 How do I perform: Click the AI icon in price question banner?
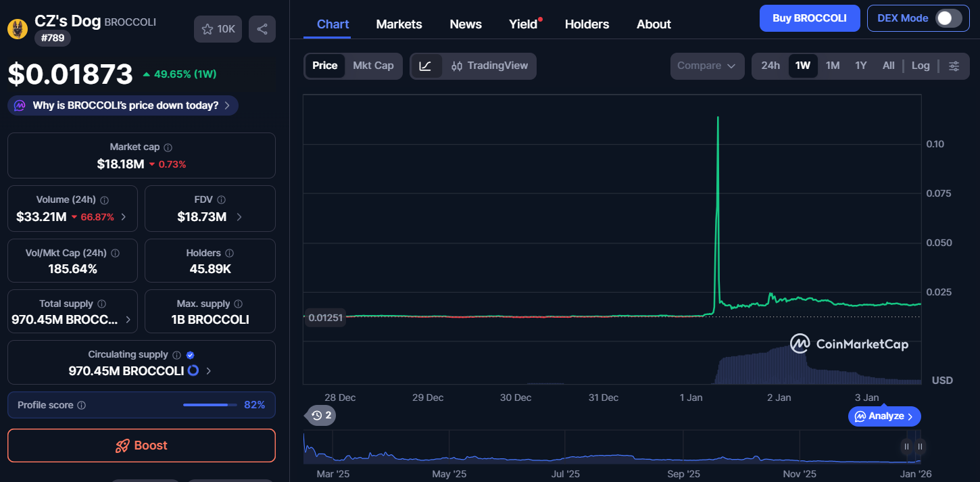(20, 105)
